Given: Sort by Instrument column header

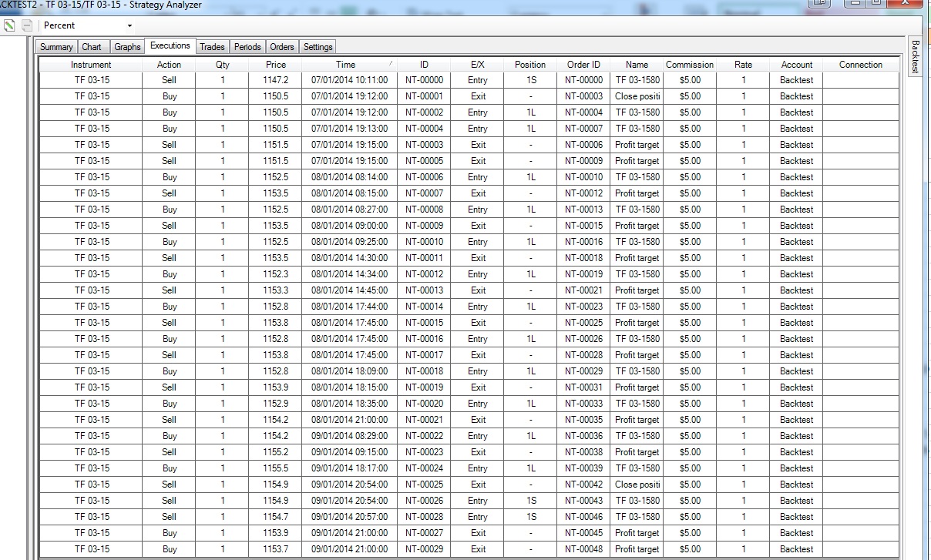Looking at the screenshot, I should tap(92, 65).
